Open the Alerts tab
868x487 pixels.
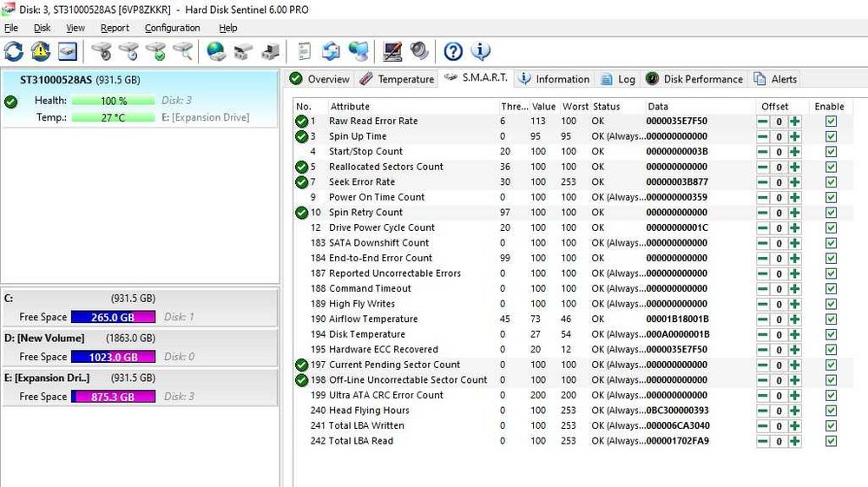click(775, 79)
